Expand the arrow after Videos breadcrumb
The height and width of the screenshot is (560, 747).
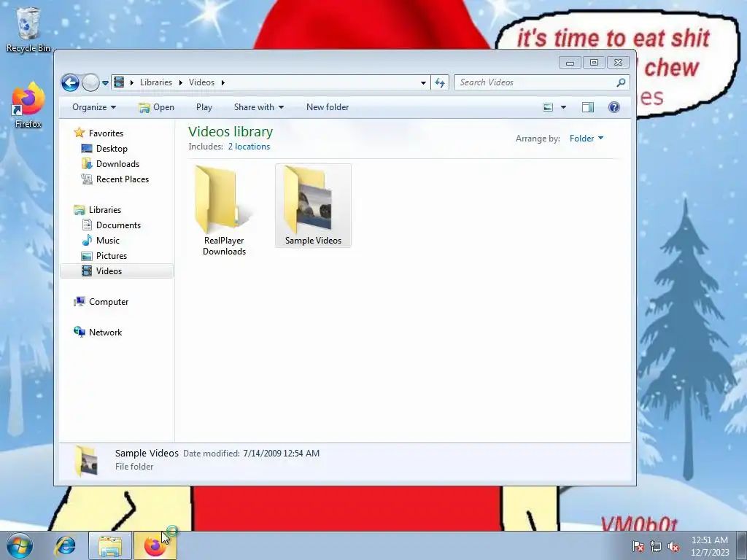(x=222, y=82)
